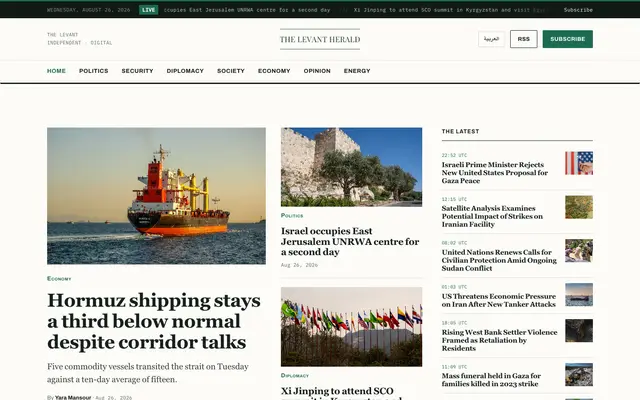Click the thumbnail beside the Sudan Conflict story

click(579, 251)
